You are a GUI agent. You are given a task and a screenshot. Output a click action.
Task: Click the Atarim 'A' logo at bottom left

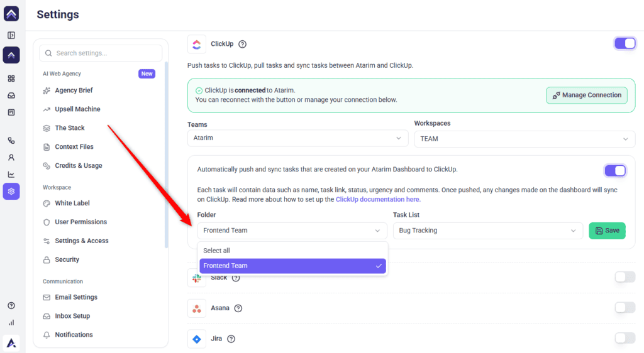click(11, 343)
